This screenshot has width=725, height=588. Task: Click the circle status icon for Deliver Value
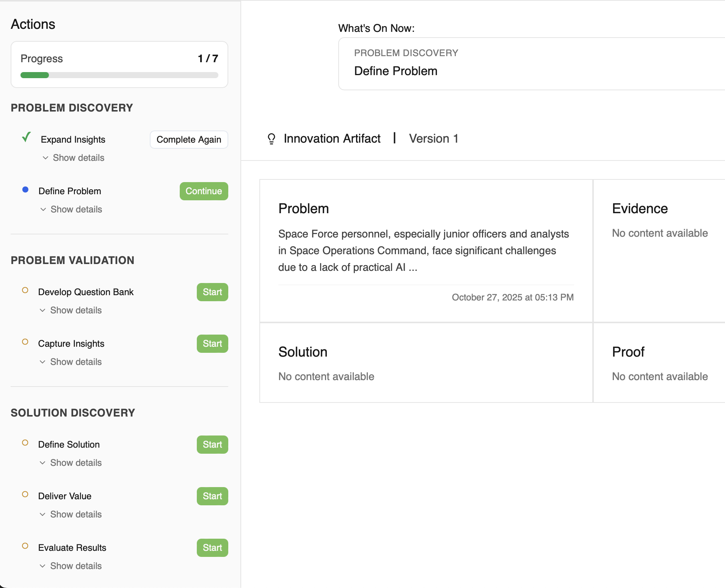(x=25, y=495)
